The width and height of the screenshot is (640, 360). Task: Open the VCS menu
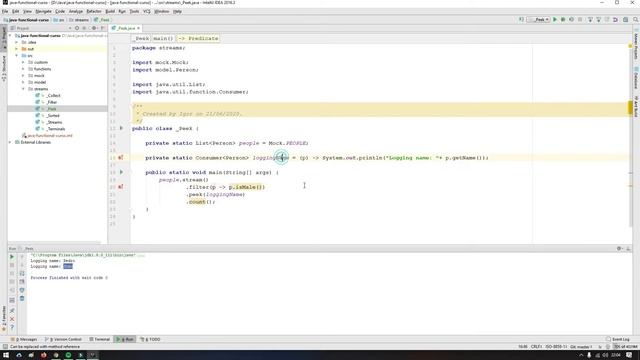[147, 11]
